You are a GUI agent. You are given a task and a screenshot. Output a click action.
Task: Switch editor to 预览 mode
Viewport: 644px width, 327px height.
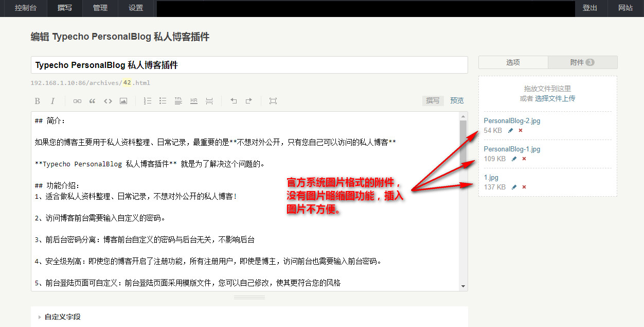pyautogui.click(x=457, y=101)
